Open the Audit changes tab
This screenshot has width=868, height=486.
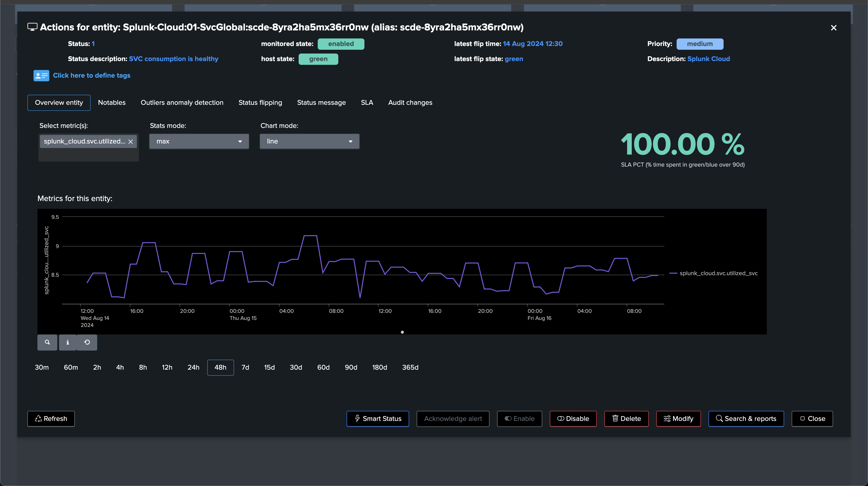pos(410,103)
